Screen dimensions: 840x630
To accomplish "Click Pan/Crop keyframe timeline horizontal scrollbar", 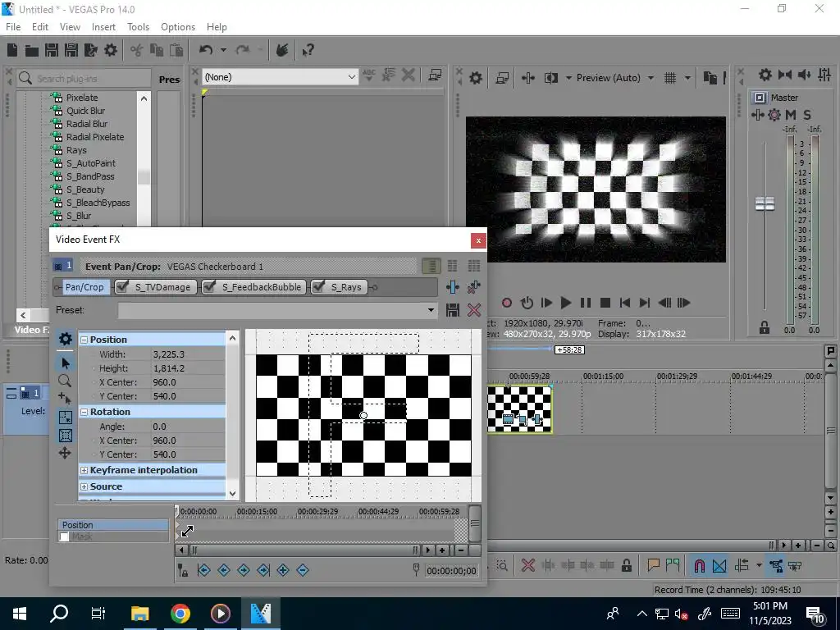I will point(304,550).
